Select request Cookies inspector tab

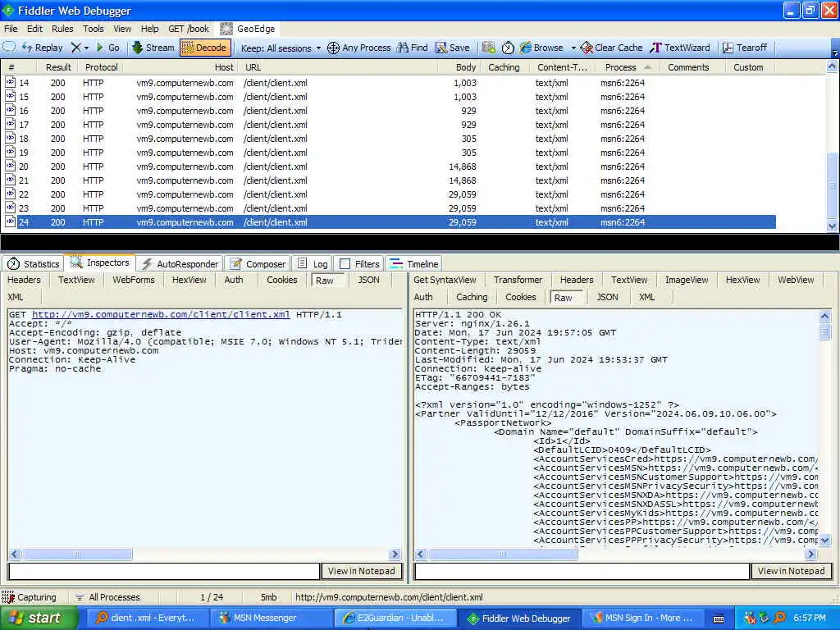click(282, 280)
